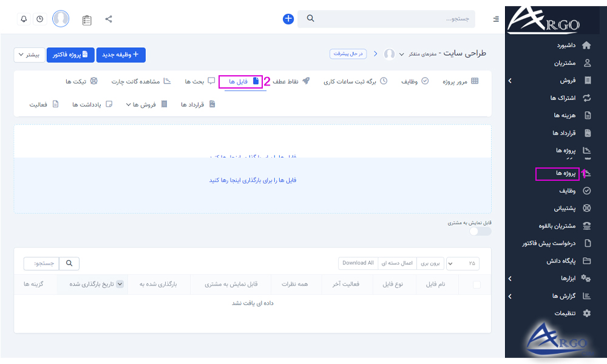607x364 pixels.
Task: Click the blue plus quick-create icon
Action: [x=288, y=19]
